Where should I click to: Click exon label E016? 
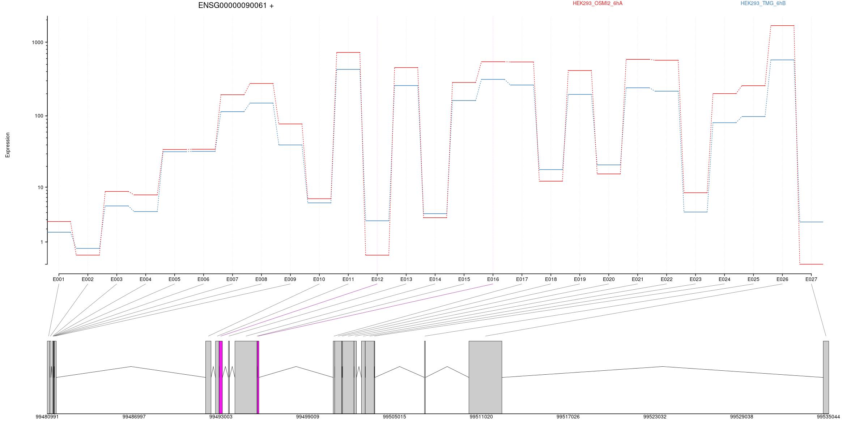pyautogui.click(x=493, y=279)
